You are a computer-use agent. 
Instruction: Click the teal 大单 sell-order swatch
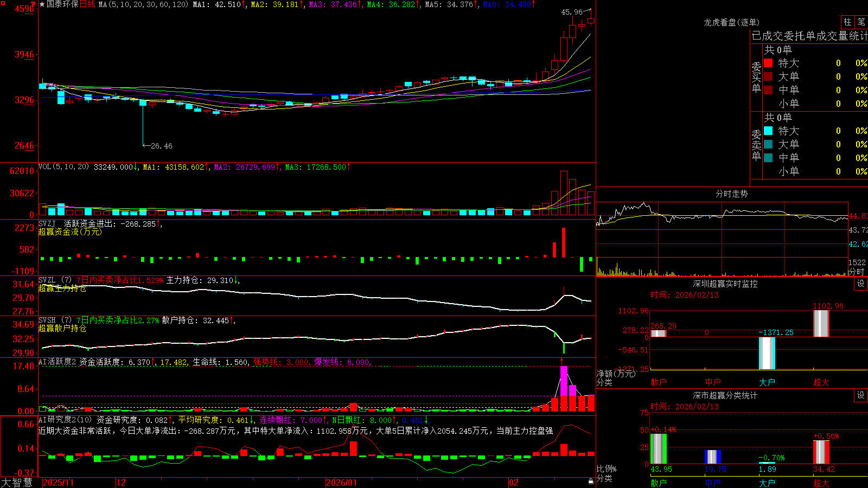point(768,144)
